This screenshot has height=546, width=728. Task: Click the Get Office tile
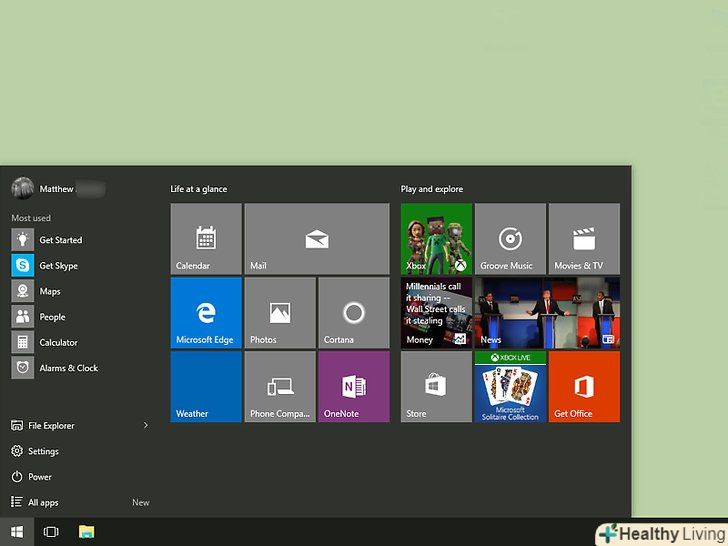[x=584, y=386]
